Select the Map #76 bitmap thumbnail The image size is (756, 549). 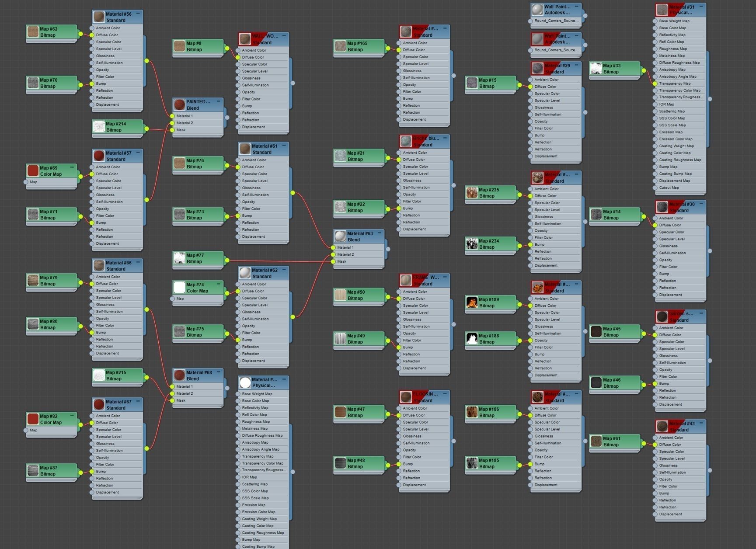coord(179,163)
